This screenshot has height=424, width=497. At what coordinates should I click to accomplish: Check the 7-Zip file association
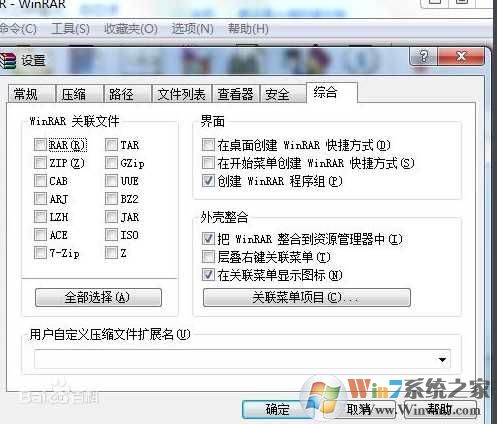pos(40,253)
